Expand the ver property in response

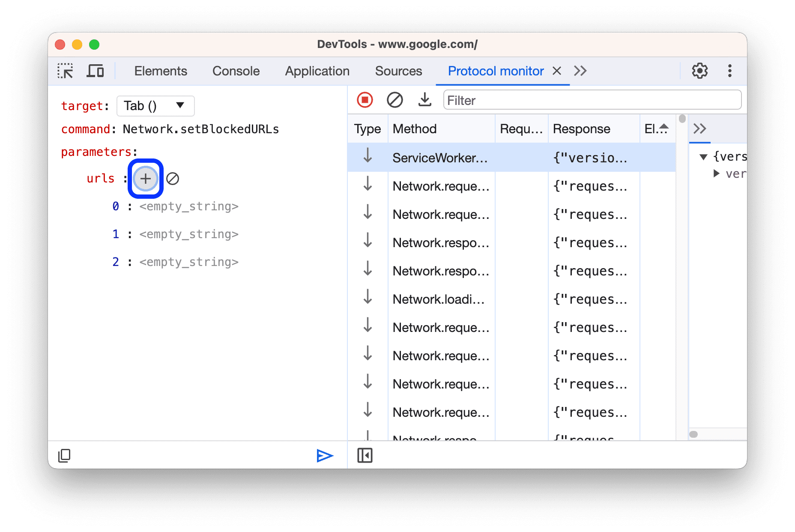(717, 173)
